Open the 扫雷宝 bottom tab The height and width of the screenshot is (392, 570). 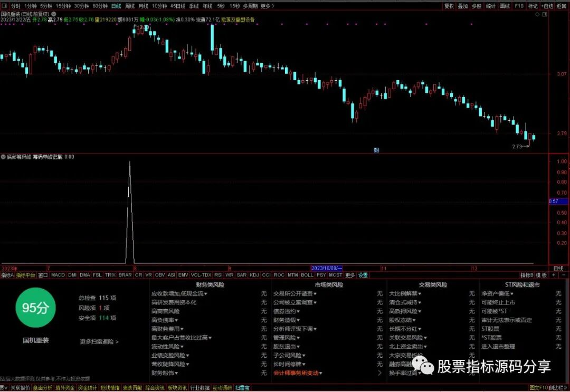(x=242, y=388)
